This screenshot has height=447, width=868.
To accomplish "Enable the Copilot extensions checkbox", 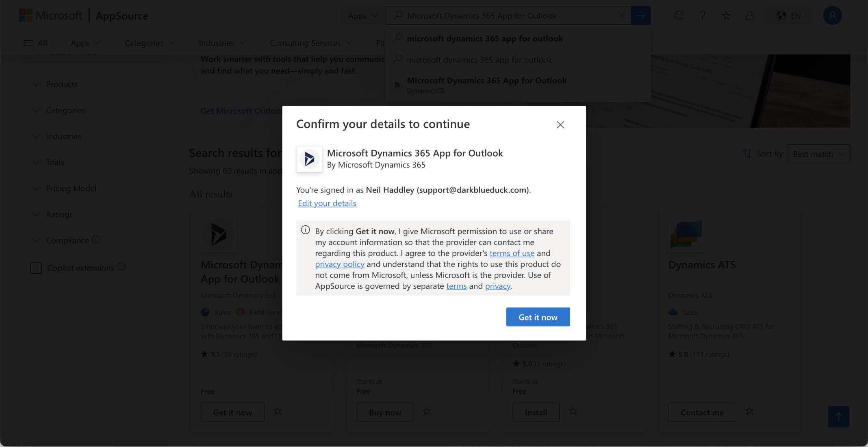I will (x=36, y=268).
